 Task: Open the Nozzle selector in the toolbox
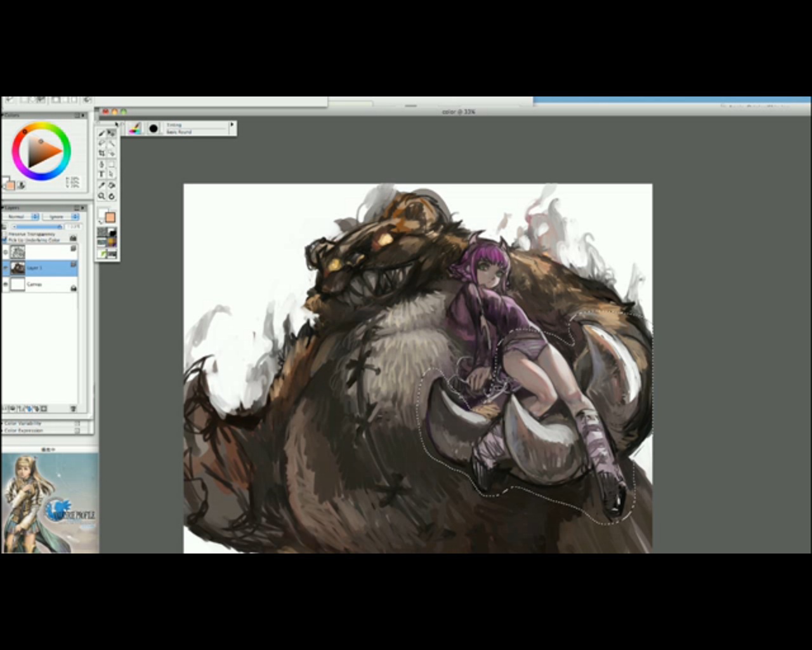(x=112, y=253)
